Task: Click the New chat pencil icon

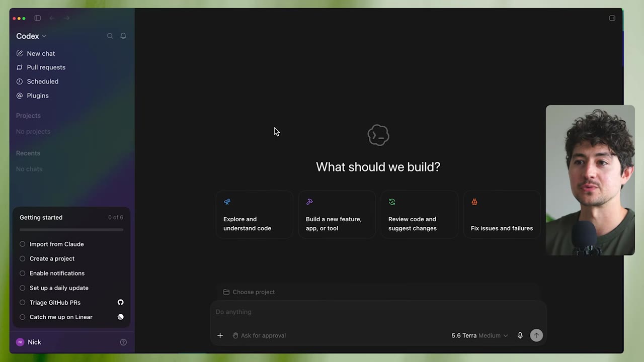Action: pyautogui.click(x=20, y=53)
